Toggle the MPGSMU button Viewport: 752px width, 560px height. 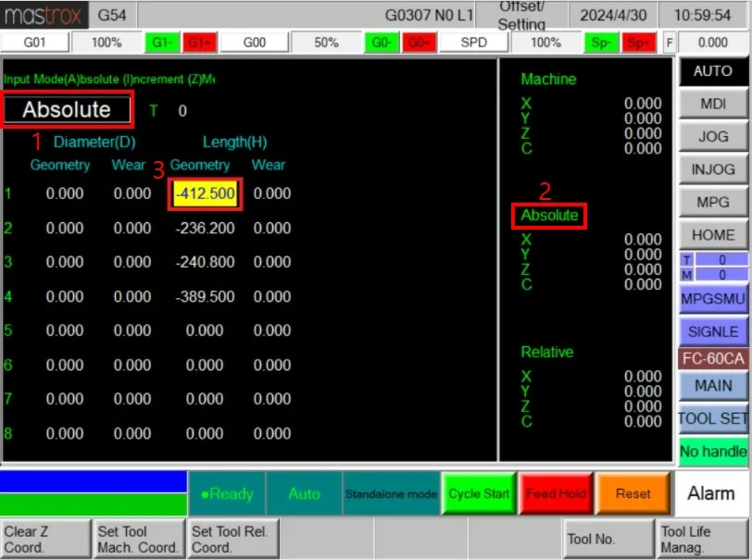coord(713,299)
